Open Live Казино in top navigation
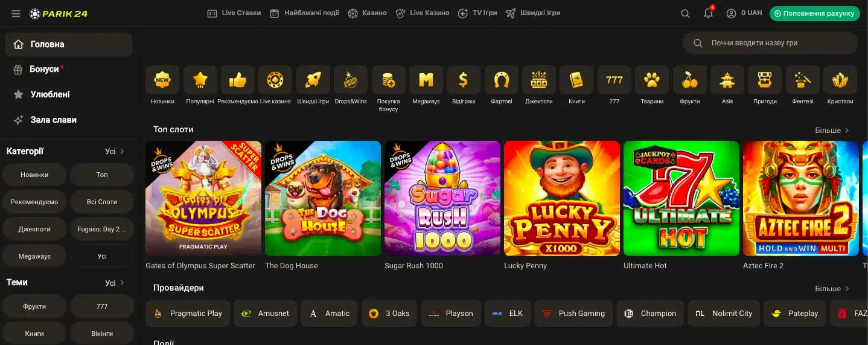 coord(423,13)
